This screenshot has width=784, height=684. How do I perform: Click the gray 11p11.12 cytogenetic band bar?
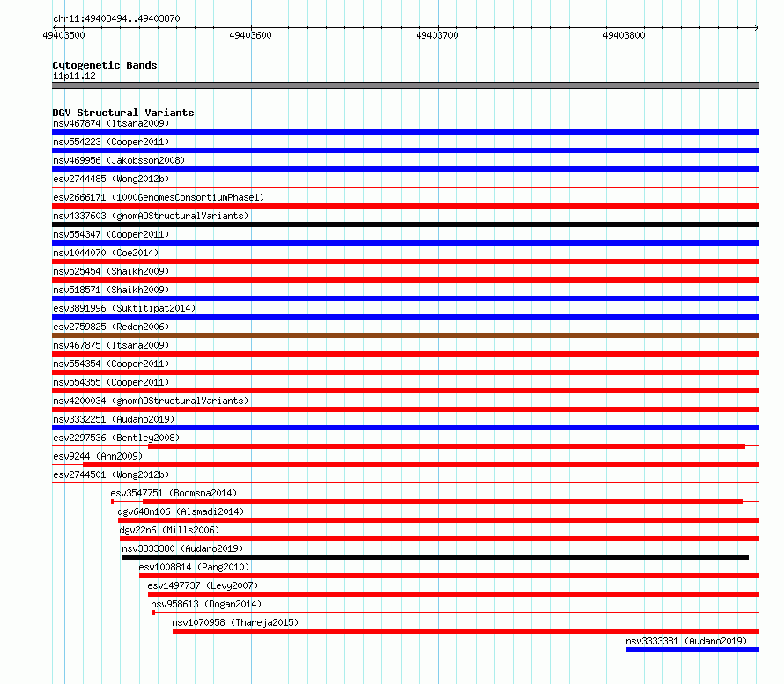(405, 85)
